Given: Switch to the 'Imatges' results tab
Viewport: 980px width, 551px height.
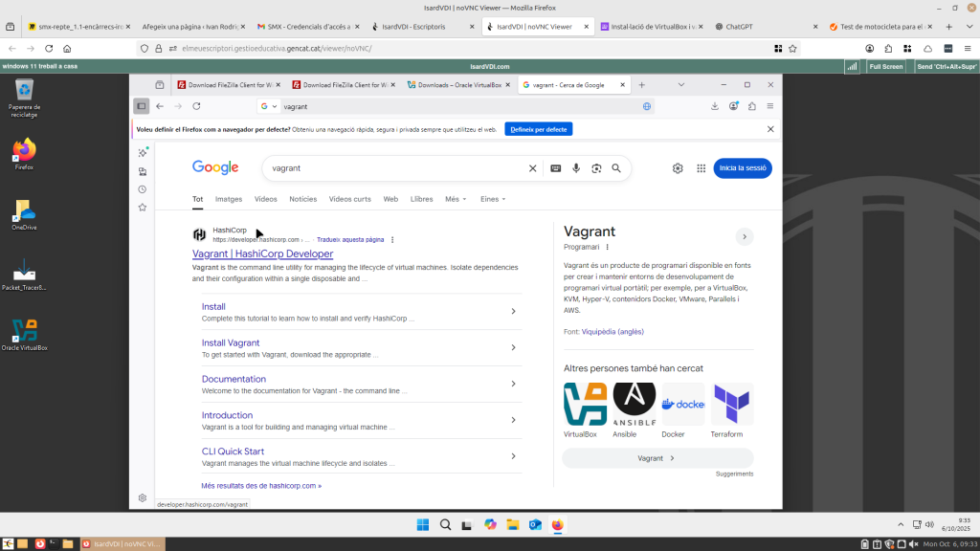Looking at the screenshot, I should pos(229,199).
